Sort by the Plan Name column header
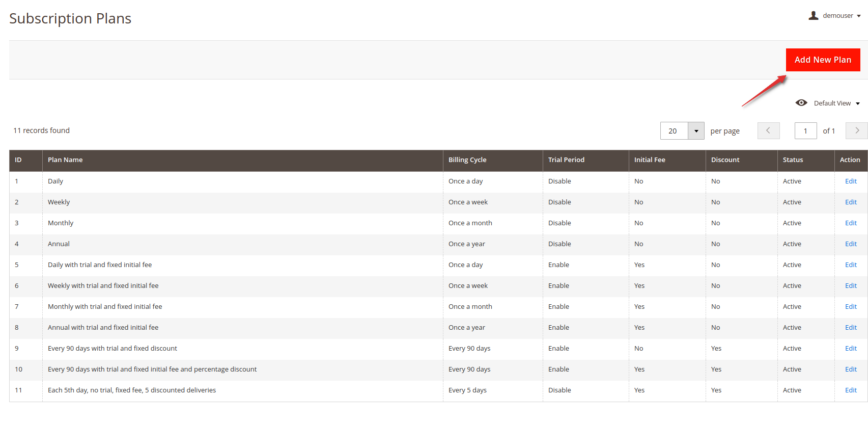This screenshot has width=868, height=422. (x=243, y=160)
